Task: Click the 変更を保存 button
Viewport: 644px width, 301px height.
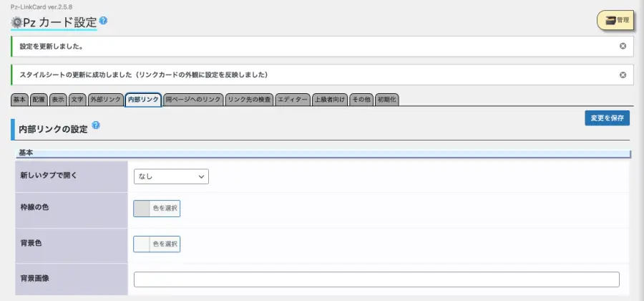Action: point(607,118)
